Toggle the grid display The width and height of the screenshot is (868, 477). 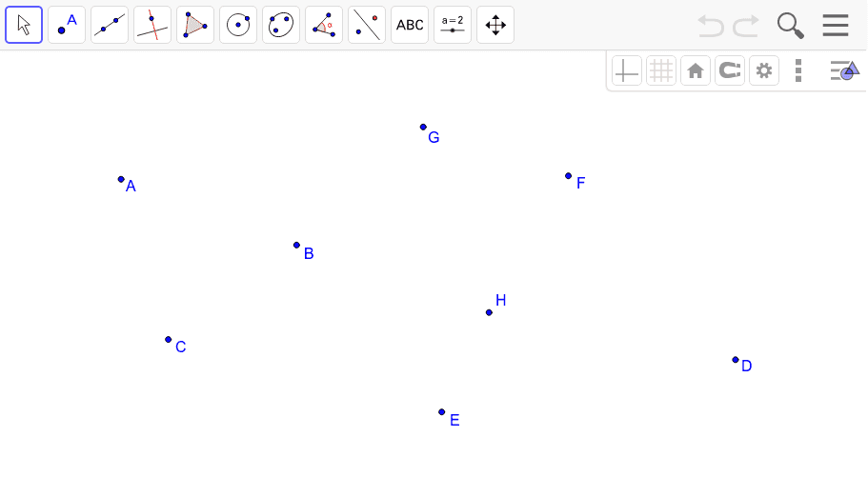tap(661, 70)
